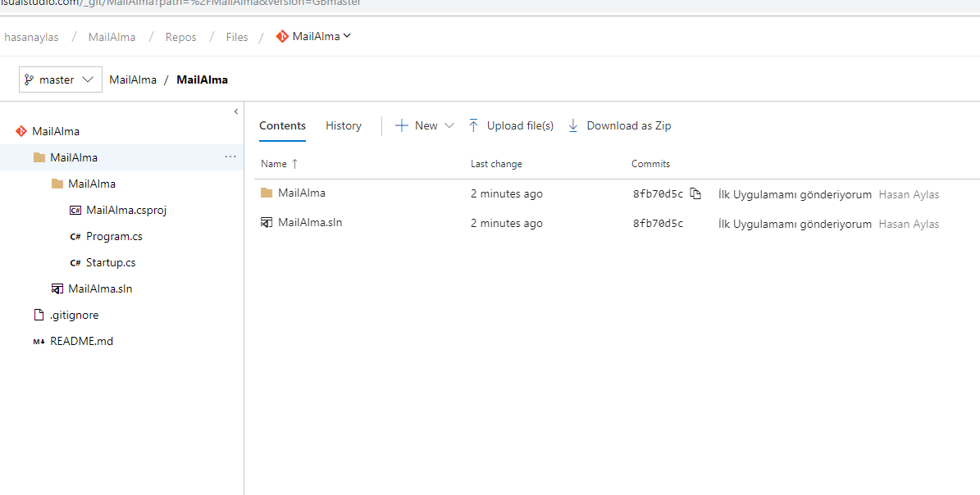Click the plus icon of New
The height and width of the screenshot is (495, 980).
402,125
